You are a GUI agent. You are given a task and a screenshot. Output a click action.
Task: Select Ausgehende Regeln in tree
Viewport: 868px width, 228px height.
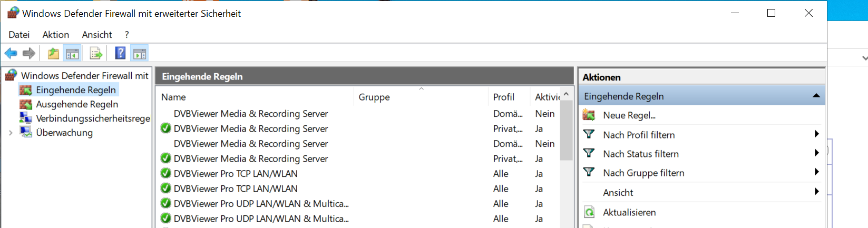click(77, 104)
